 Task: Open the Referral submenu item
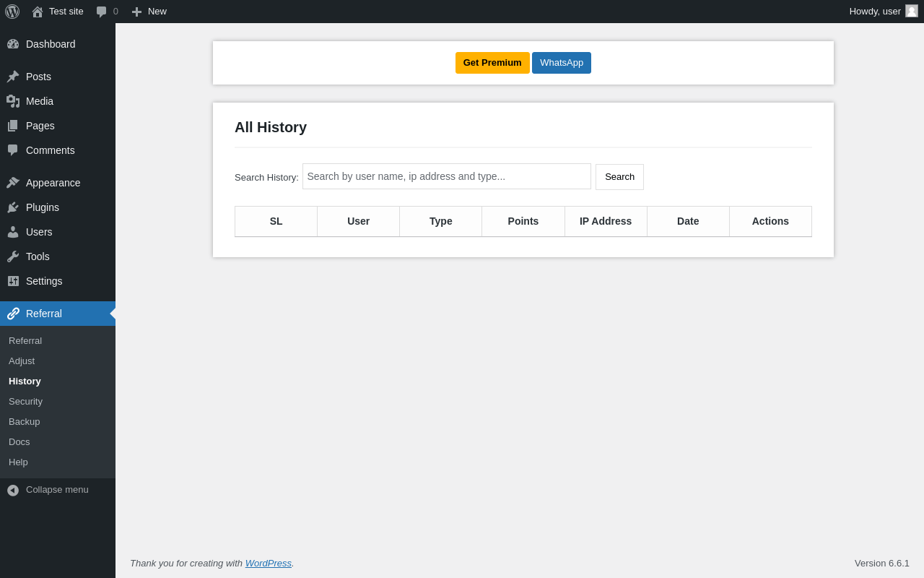(25, 340)
